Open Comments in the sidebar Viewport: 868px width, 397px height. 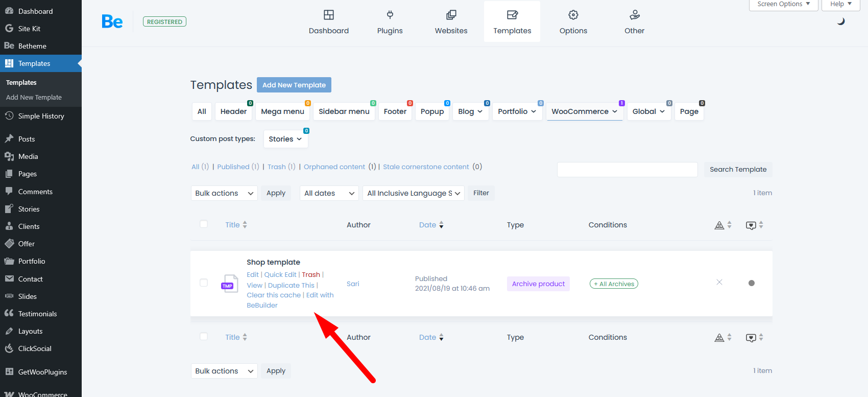pyautogui.click(x=35, y=192)
